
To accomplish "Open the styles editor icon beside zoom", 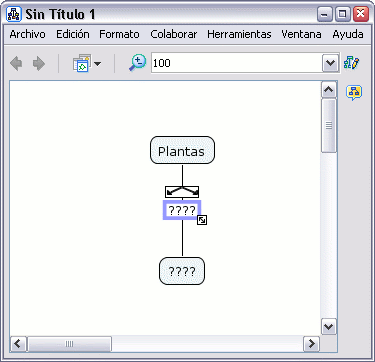I will coord(352,63).
